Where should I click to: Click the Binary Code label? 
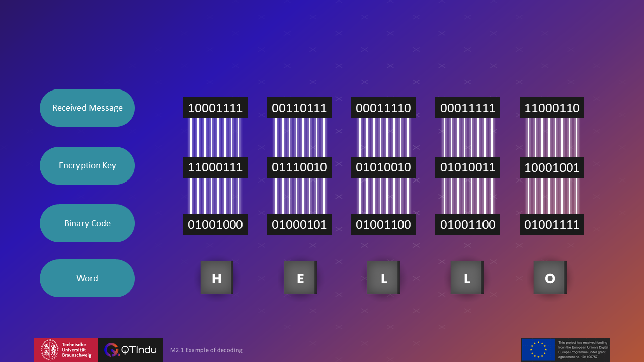point(87,223)
